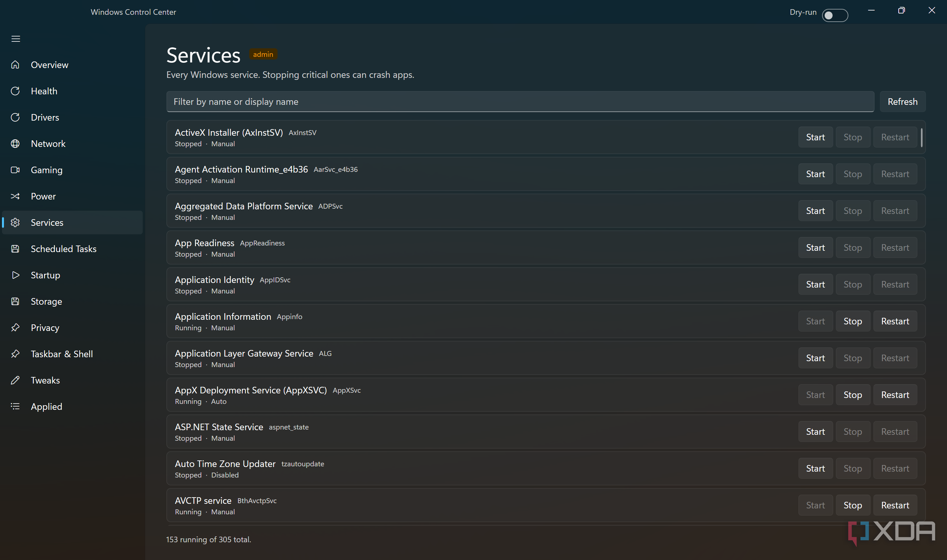This screenshot has width=947, height=560.
Task: Click the Taskbar & Shell pin icon
Action: click(15, 354)
